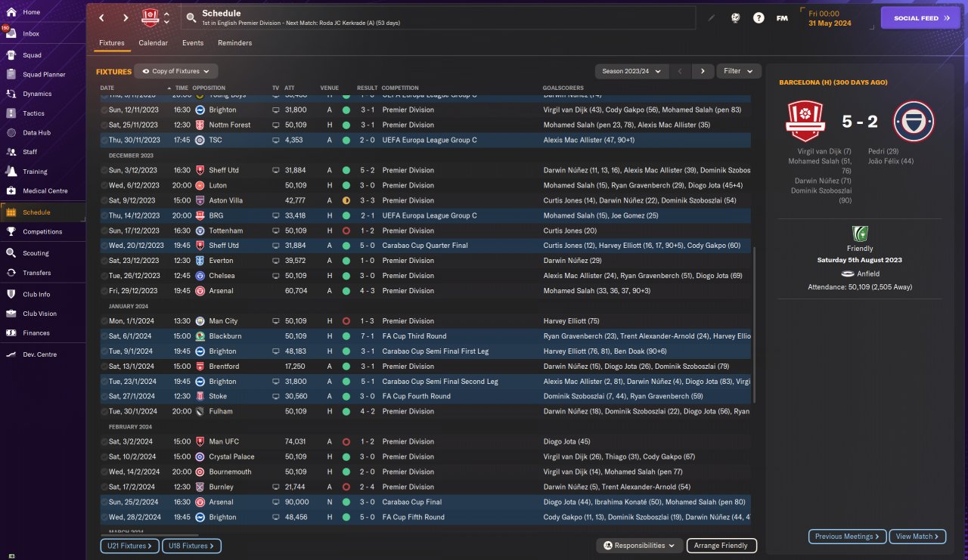
Task: Open the Filter dropdown
Action: pyautogui.click(x=738, y=71)
